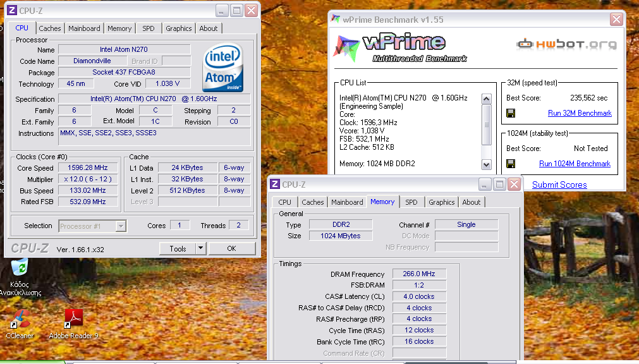
Task: Click the OK button in CPU-Z
Action: point(232,248)
